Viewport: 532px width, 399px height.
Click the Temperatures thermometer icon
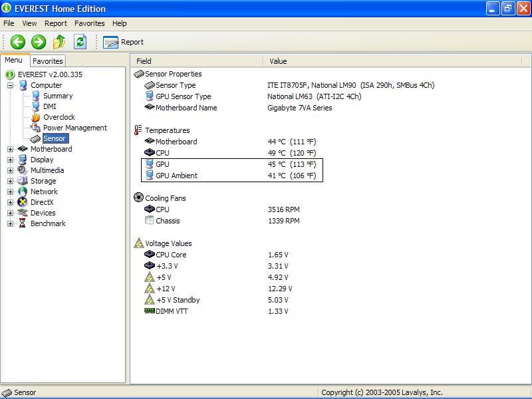[138, 130]
